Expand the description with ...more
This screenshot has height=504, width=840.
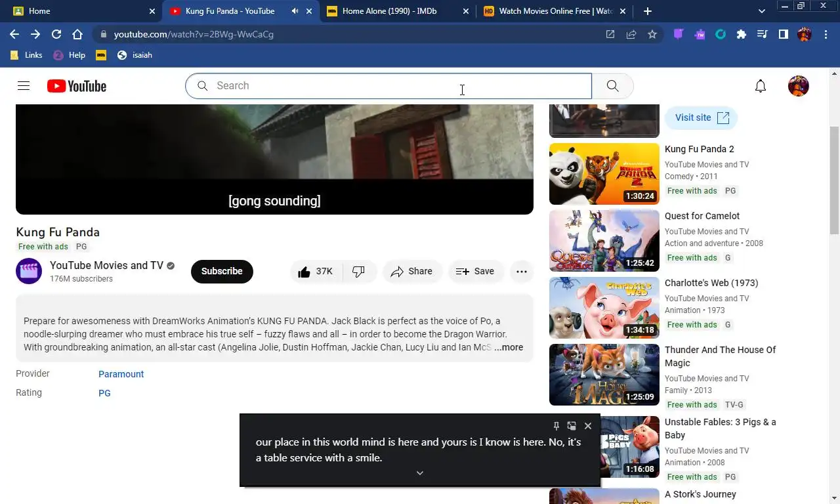[509, 347]
